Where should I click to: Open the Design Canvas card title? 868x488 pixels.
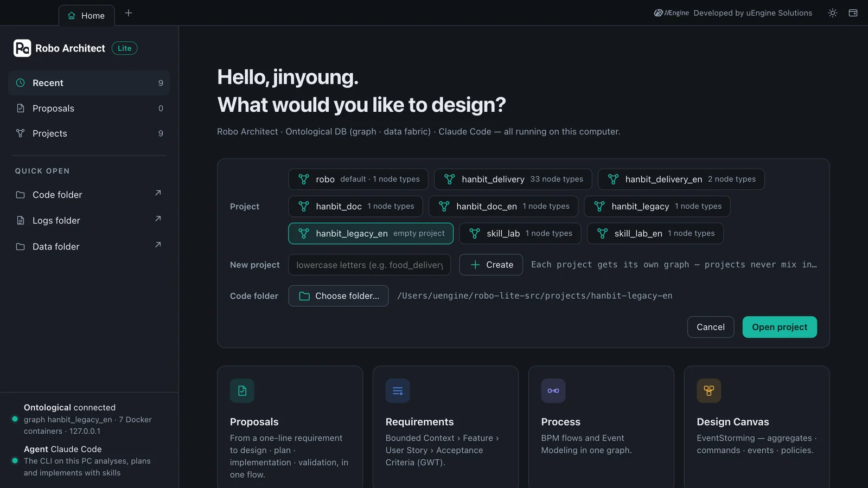click(x=732, y=422)
